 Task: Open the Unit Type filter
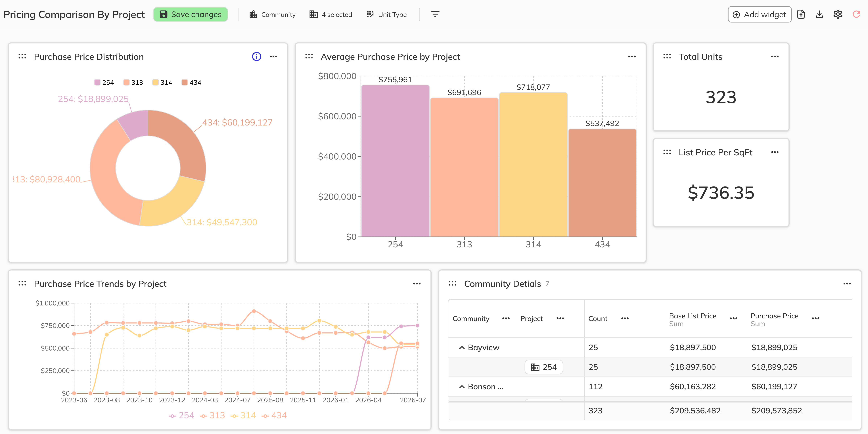(386, 14)
